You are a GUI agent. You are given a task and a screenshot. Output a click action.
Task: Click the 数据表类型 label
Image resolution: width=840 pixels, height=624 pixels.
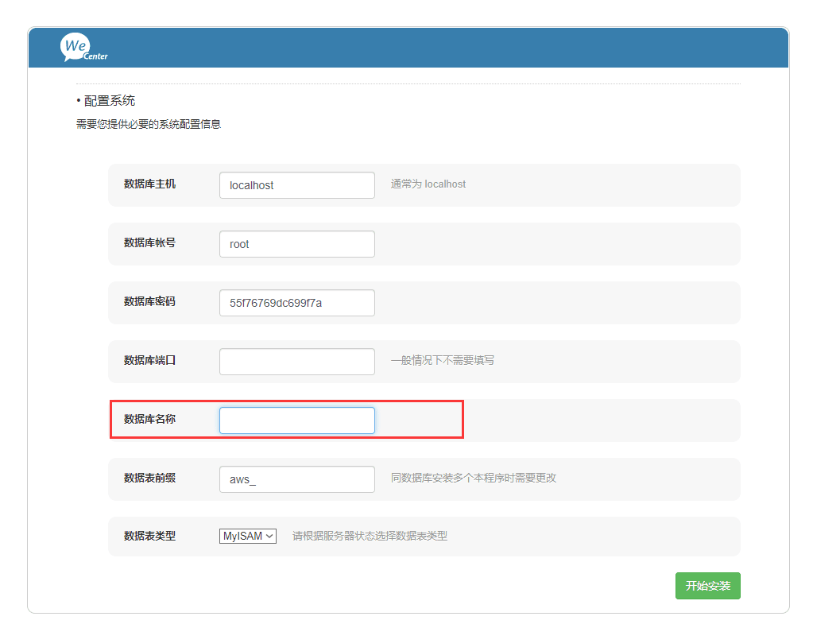[x=149, y=536]
